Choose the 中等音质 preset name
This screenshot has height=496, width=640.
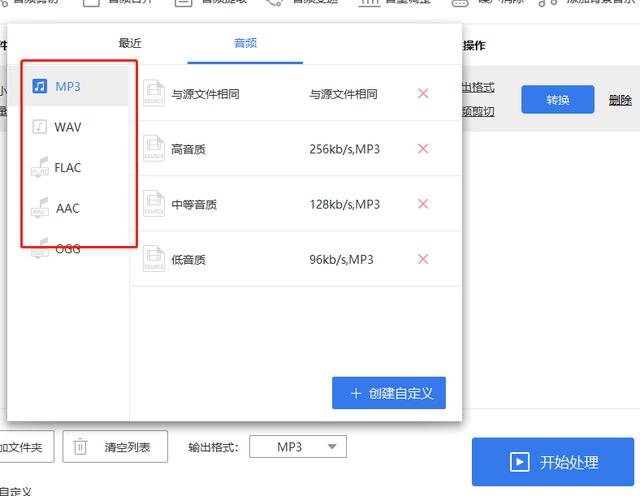click(x=194, y=204)
